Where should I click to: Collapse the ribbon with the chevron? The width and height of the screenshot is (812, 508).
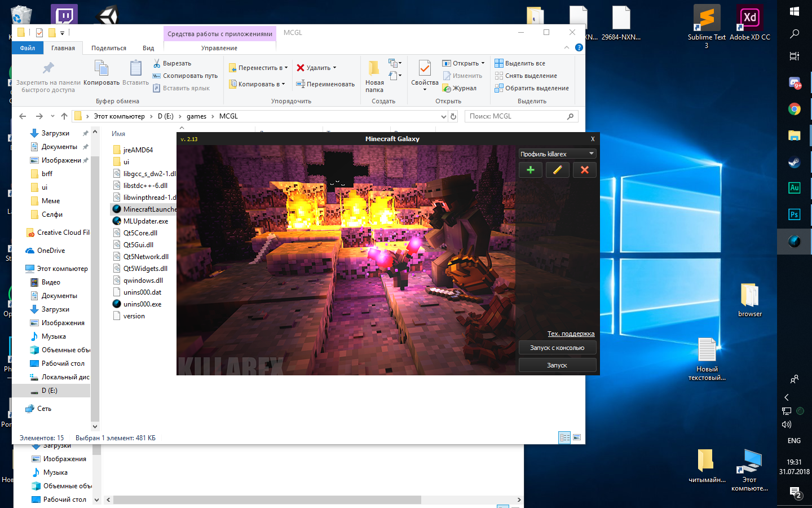tap(566, 47)
